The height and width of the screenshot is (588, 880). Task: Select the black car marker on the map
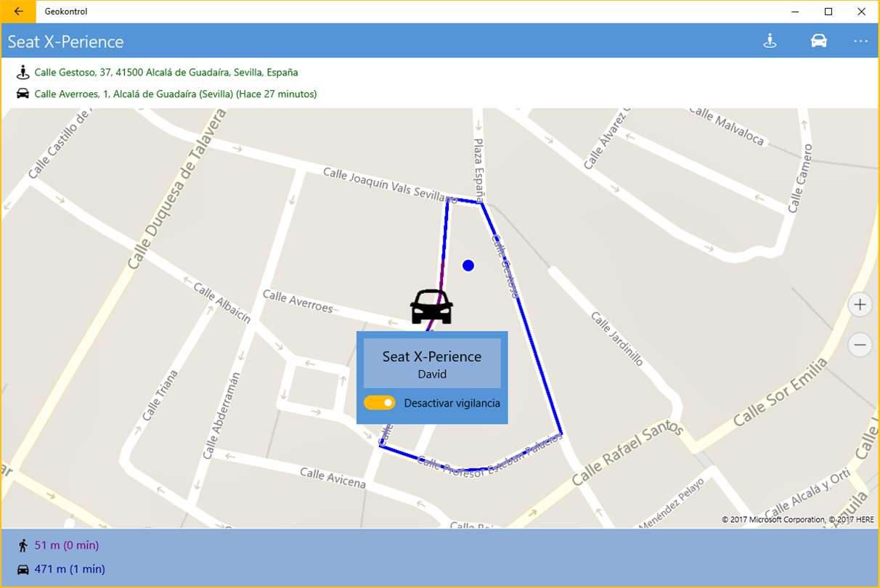click(x=431, y=306)
